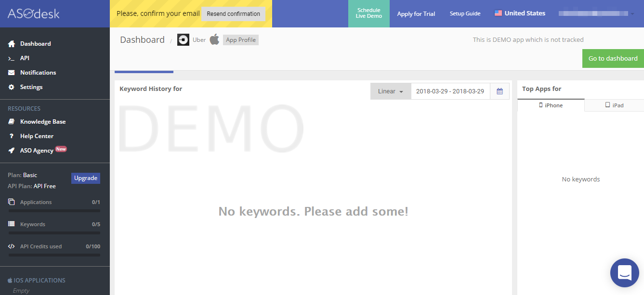
Task: Click the red New badge by ASO Agency
Action: coord(61,149)
